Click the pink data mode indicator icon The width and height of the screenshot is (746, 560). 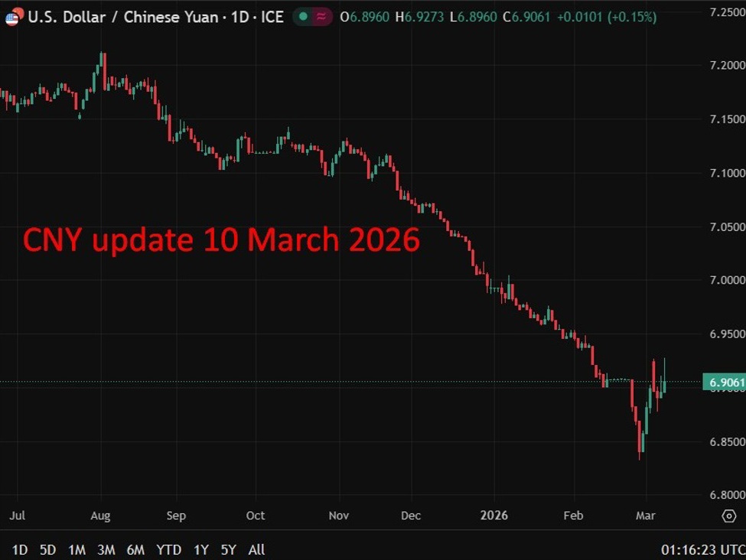[323, 16]
